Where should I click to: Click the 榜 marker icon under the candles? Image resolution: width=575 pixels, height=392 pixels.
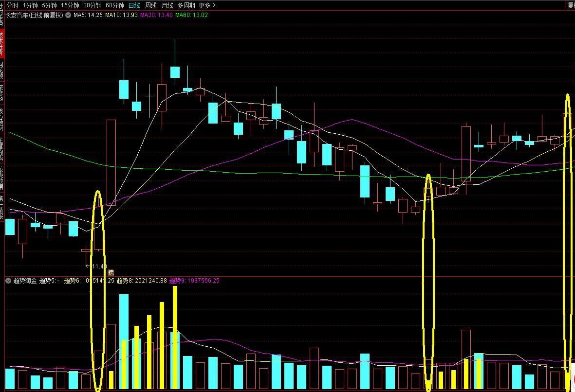click(111, 272)
